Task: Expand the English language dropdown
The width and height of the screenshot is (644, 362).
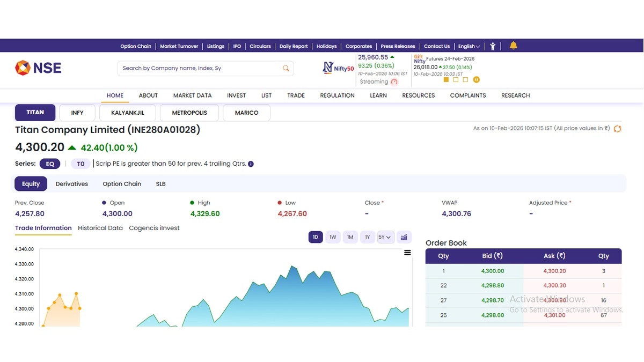Action: pyautogui.click(x=469, y=46)
